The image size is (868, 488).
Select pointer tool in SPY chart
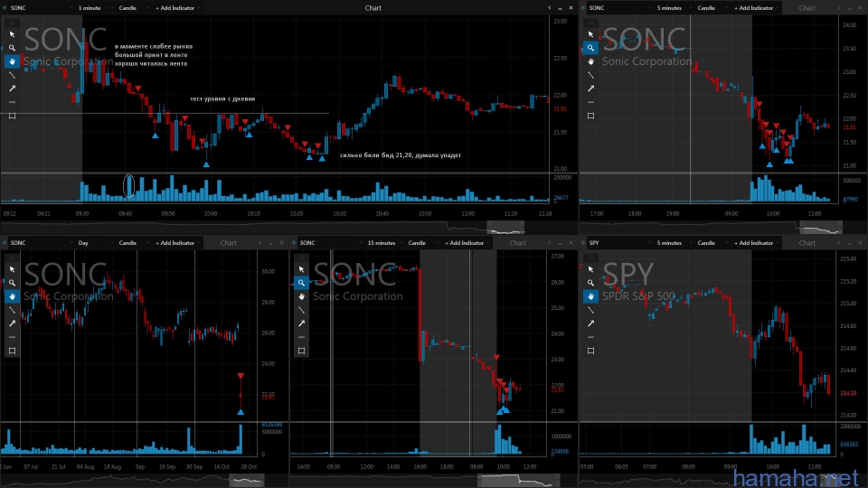click(x=590, y=269)
